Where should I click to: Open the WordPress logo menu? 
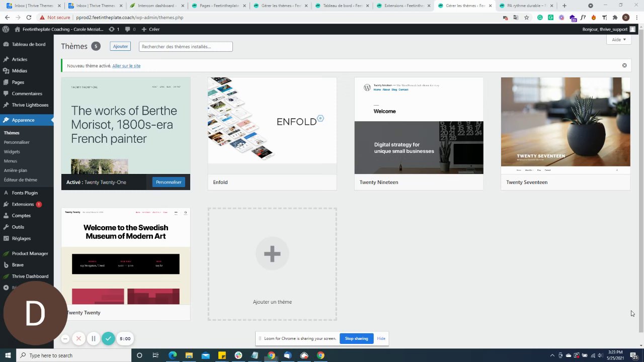click(x=6, y=29)
